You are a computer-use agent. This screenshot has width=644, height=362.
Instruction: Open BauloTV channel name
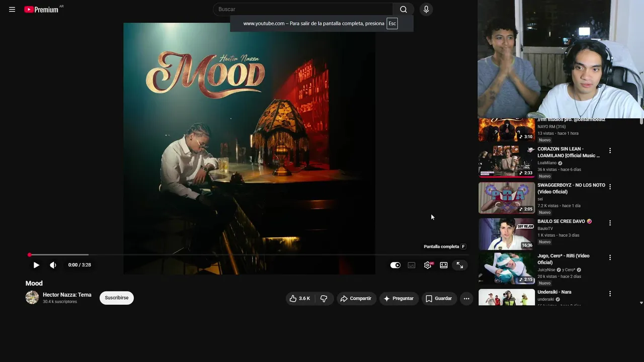tap(545, 229)
